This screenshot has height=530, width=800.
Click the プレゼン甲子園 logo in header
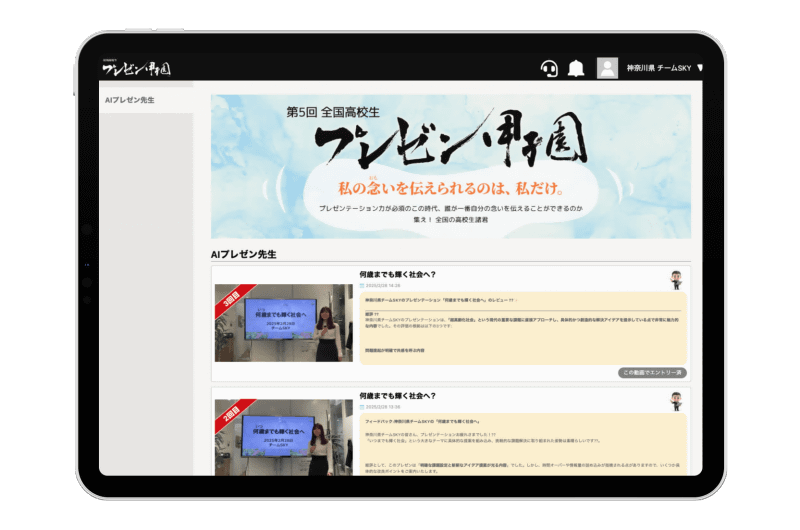pyautogui.click(x=136, y=68)
